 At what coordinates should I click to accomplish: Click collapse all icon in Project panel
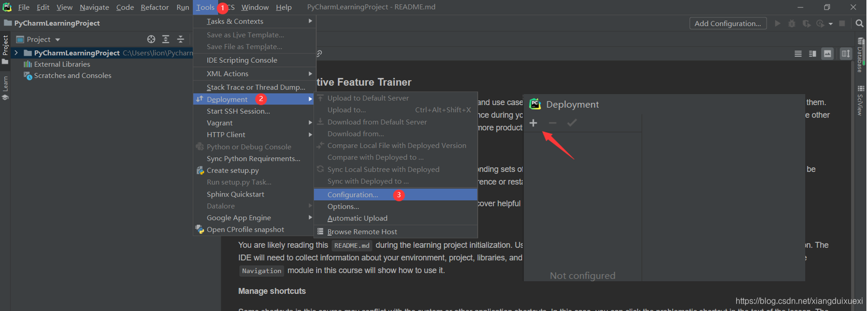[181, 39]
